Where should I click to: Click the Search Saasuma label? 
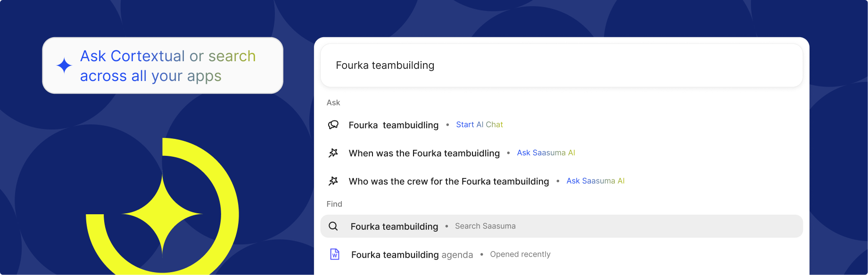[x=485, y=226]
